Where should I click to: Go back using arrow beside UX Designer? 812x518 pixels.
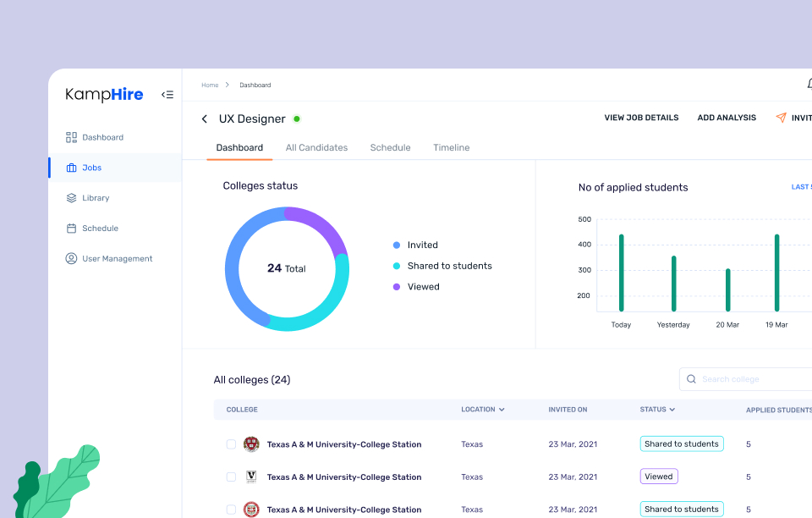click(x=205, y=119)
